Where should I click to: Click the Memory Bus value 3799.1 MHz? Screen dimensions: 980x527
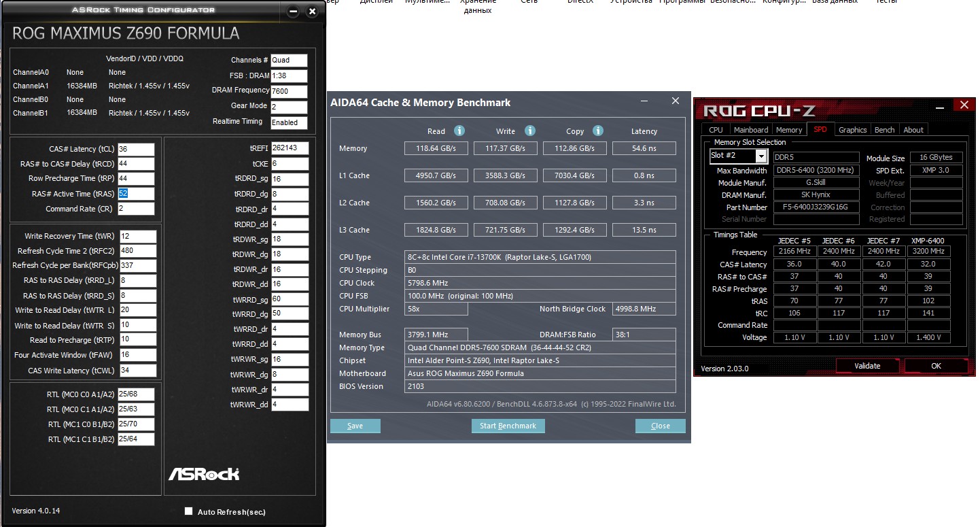point(436,335)
